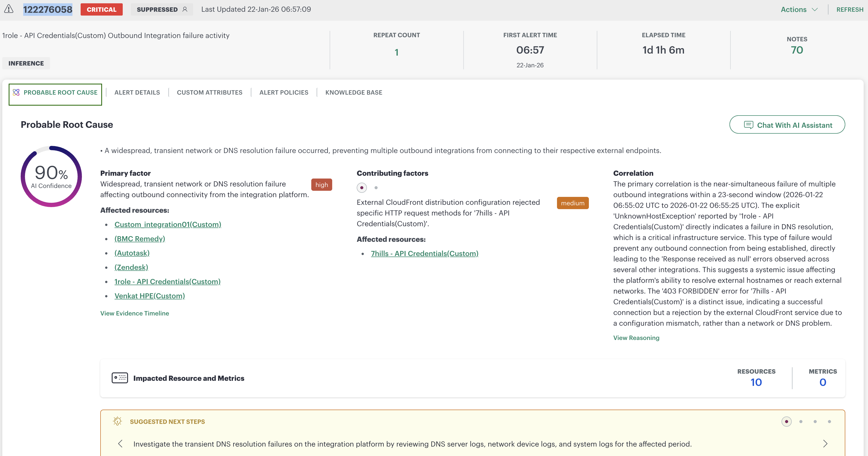Image resolution: width=868 pixels, height=456 pixels.
Task: Click the Probable Root Cause atom icon
Action: pyautogui.click(x=16, y=92)
